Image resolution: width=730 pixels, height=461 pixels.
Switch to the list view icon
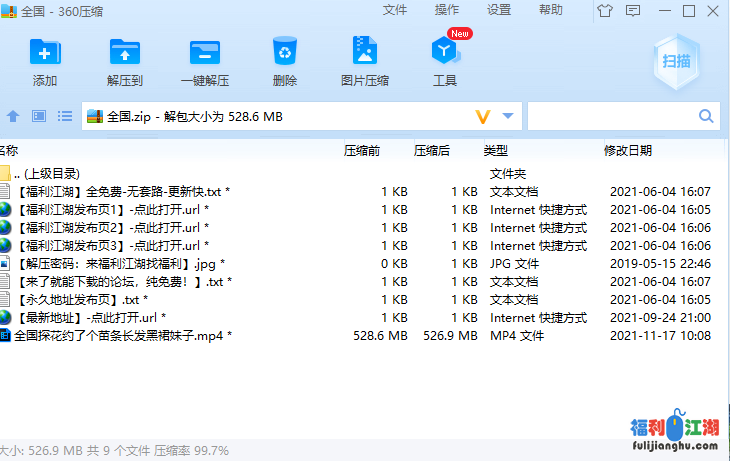click(x=65, y=117)
